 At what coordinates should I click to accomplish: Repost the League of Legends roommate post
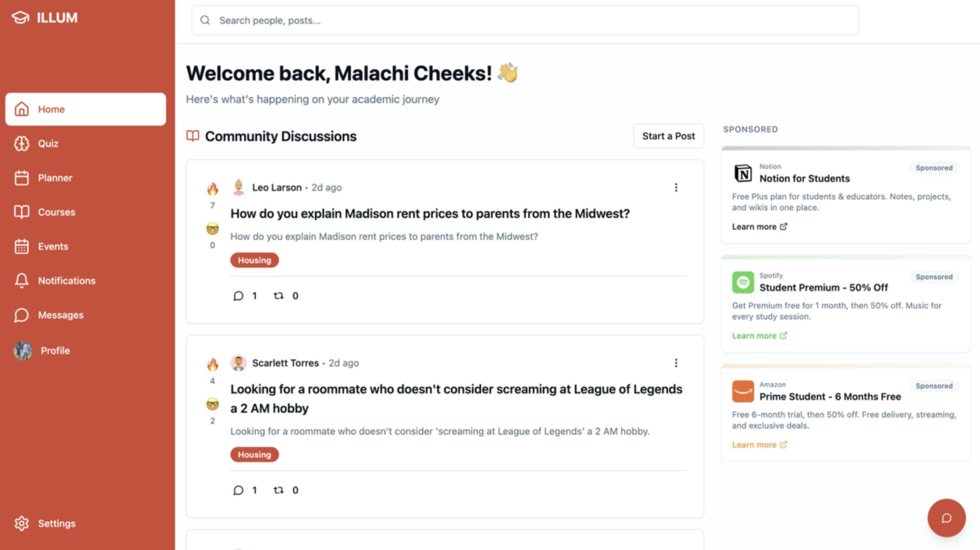[x=278, y=490]
